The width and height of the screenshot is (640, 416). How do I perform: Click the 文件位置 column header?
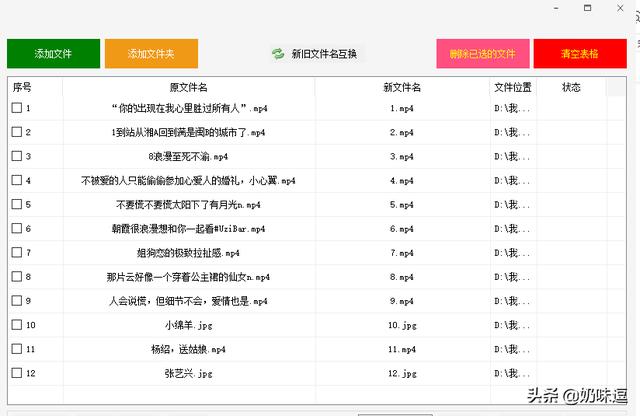click(513, 87)
